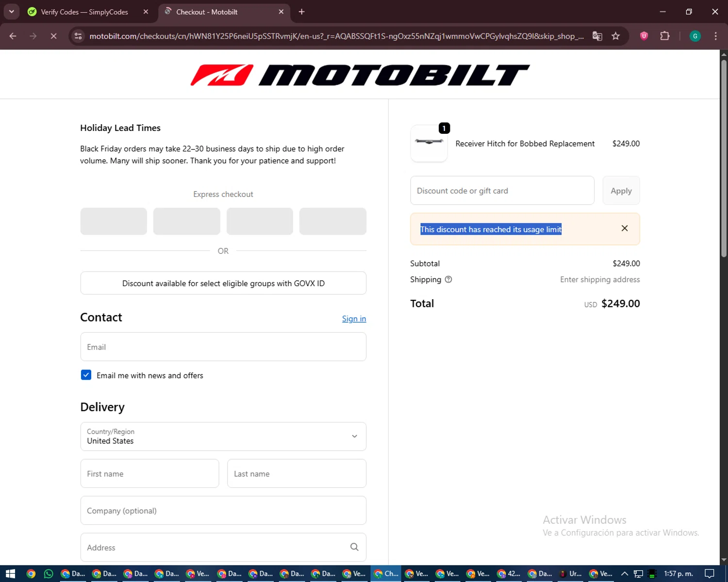Open the Chrome three-dot menu
728x582 pixels.
point(715,36)
